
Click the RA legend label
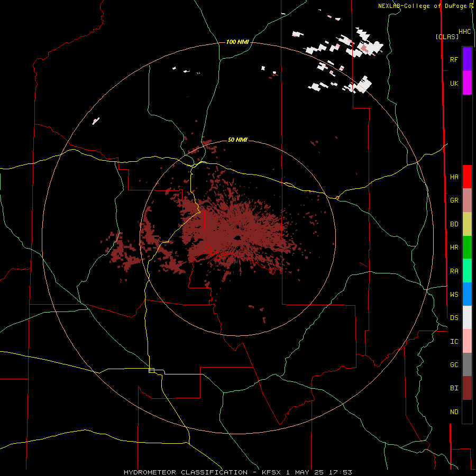coord(454,271)
